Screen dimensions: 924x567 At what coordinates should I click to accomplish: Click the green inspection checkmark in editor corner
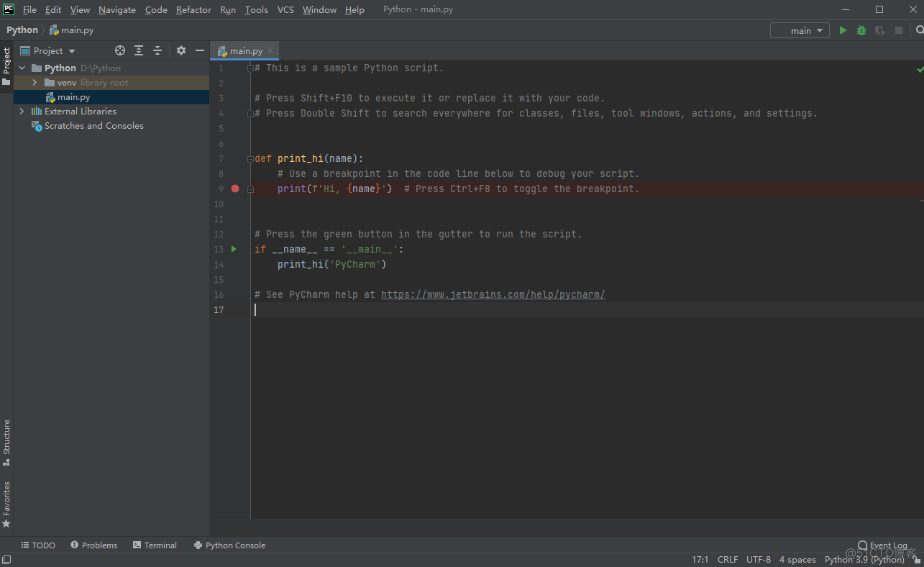(x=920, y=70)
